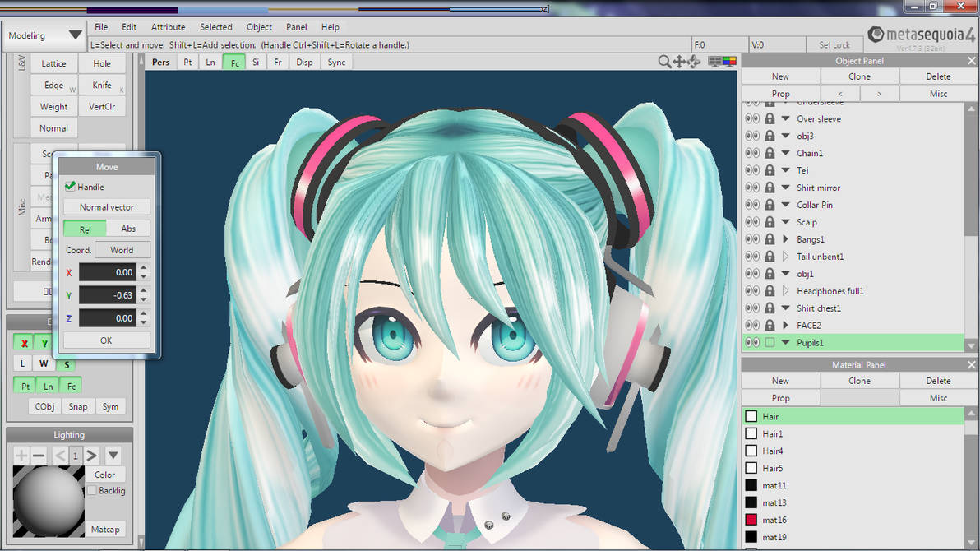Image resolution: width=980 pixels, height=551 pixels.
Task: Toggle lock icon for Tei object
Action: [x=770, y=170]
